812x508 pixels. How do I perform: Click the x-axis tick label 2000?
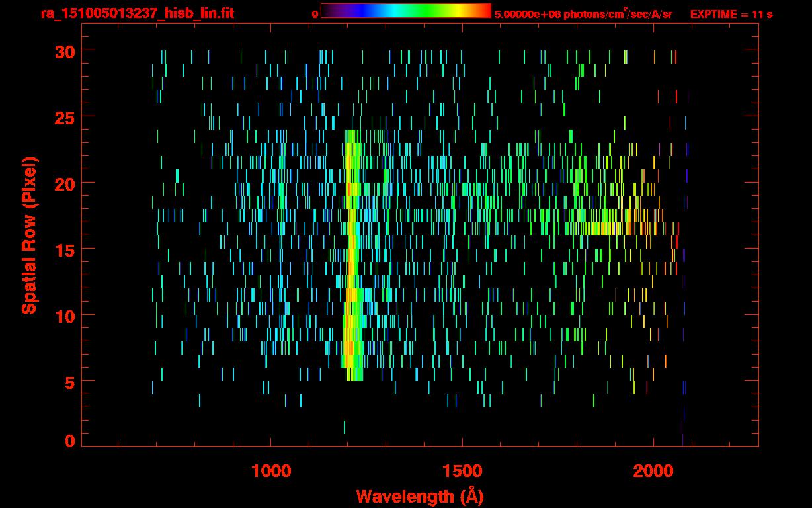pyautogui.click(x=653, y=472)
